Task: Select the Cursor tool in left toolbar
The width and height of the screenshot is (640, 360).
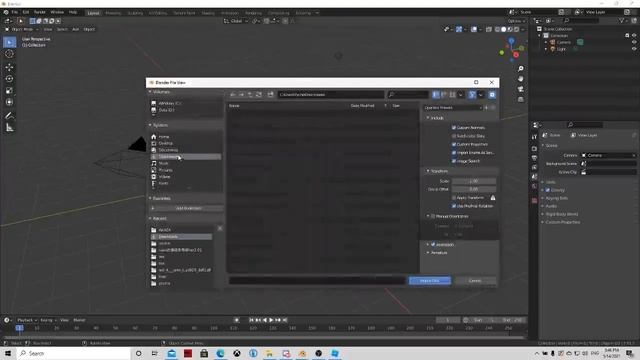Action: coord(9,54)
